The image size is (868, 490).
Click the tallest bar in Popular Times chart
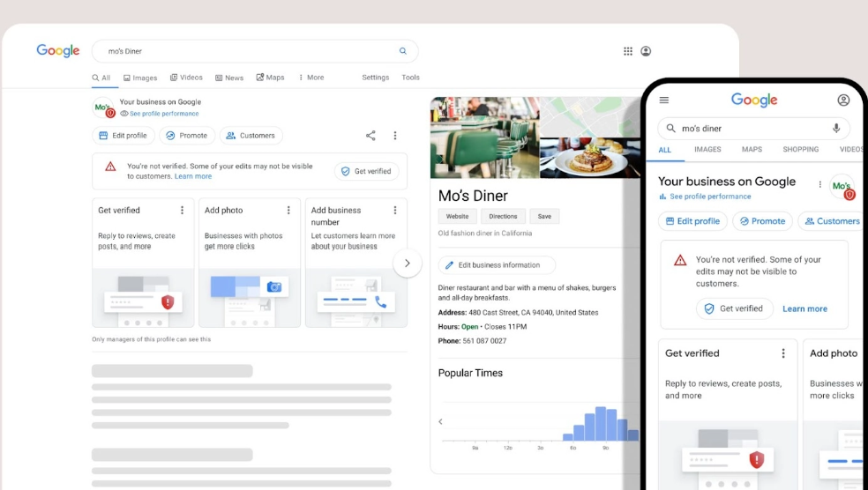point(601,424)
